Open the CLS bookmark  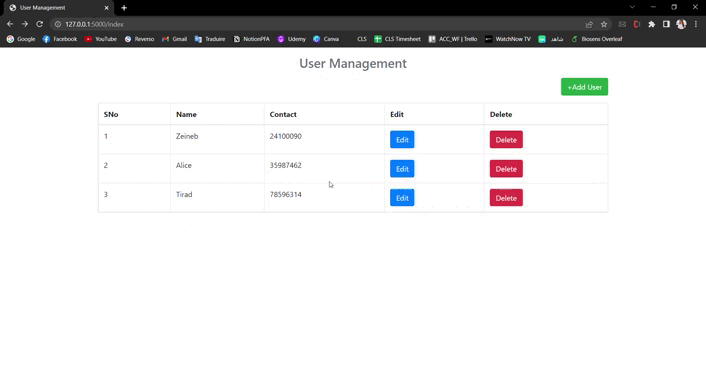362,39
